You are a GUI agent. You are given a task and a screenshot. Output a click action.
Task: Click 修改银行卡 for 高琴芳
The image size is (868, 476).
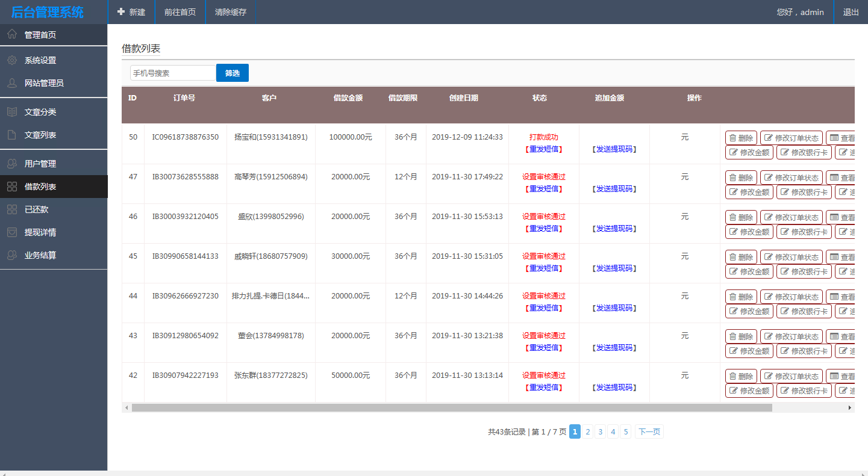tap(804, 192)
